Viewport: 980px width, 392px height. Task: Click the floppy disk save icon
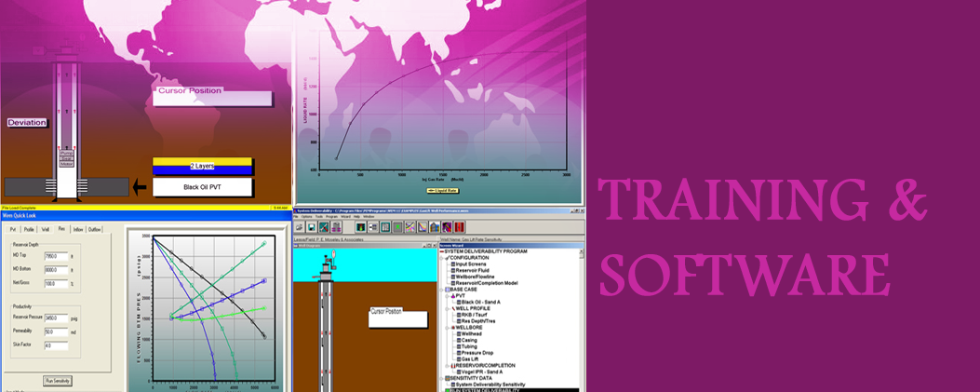click(x=311, y=227)
